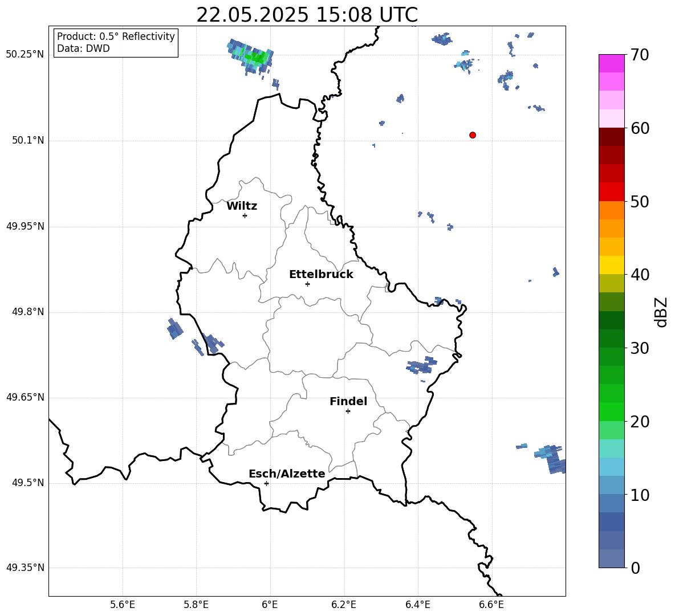The height and width of the screenshot is (616, 675).
Task: Click the 6°E longitude label
Action: pyautogui.click(x=270, y=605)
